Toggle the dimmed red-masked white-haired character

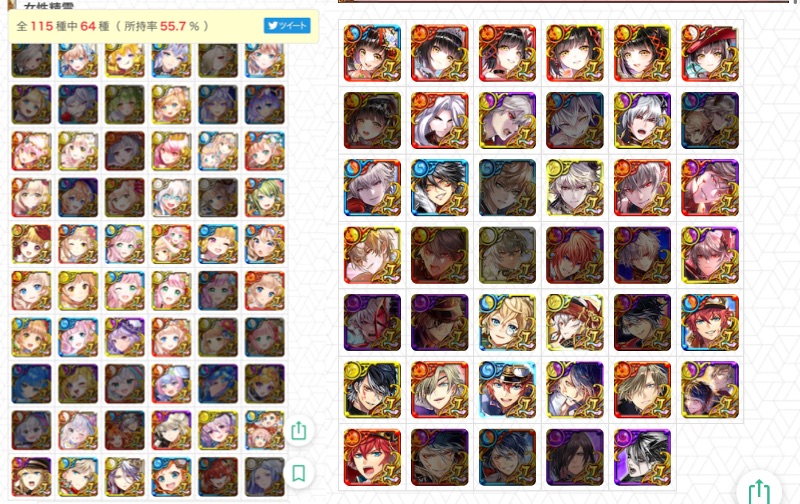(372, 322)
